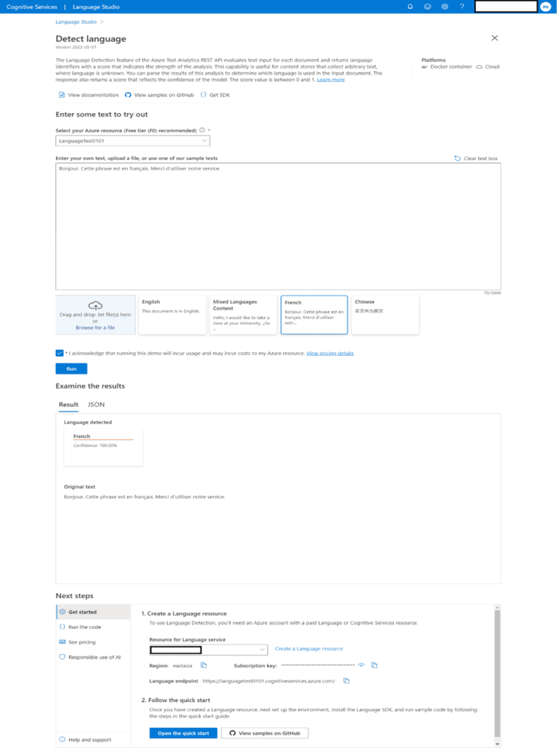Screen dimensions: 557x756
Task: Click View documentation link
Action: (x=89, y=95)
